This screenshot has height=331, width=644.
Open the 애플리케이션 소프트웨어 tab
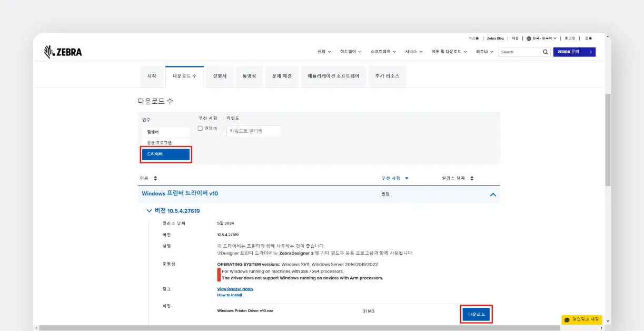333,76
